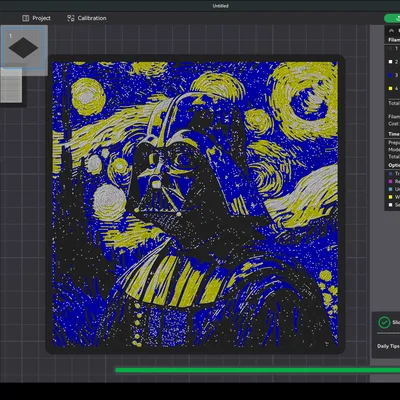Click the green slicing complete checkmark icon
400x400 pixels.
click(x=384, y=323)
